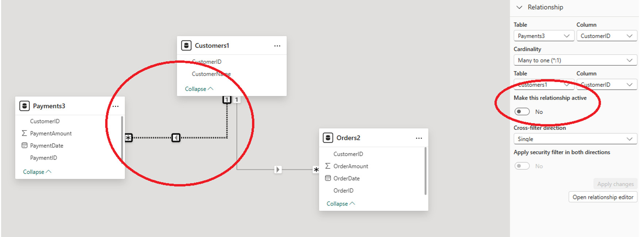Open the Payments3 table selection dropdown
This screenshot has height=237, width=644.
pyautogui.click(x=543, y=36)
